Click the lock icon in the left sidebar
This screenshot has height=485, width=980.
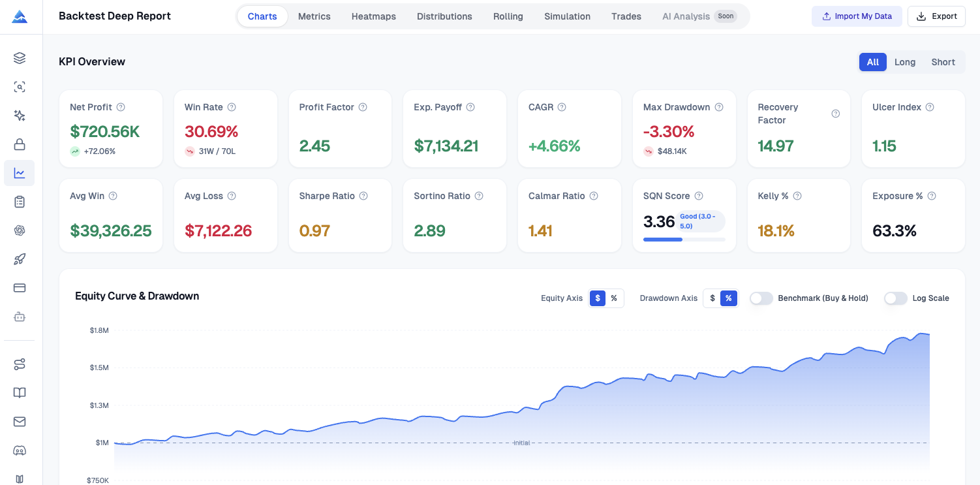[x=19, y=144]
